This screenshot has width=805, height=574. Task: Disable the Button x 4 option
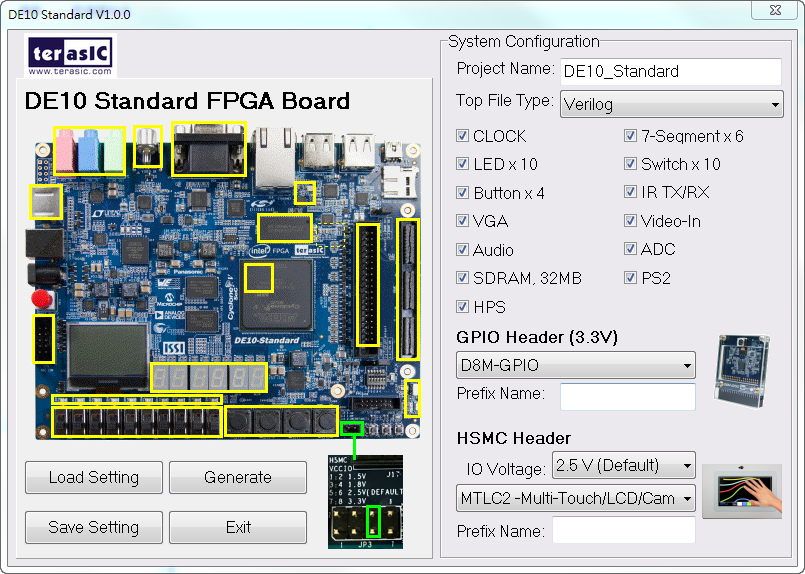(462, 193)
